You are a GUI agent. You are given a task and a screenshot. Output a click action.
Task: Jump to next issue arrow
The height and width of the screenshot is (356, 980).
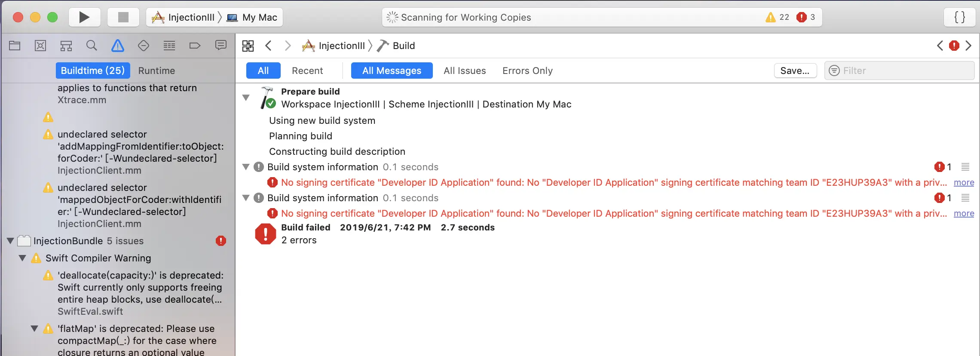click(968, 46)
